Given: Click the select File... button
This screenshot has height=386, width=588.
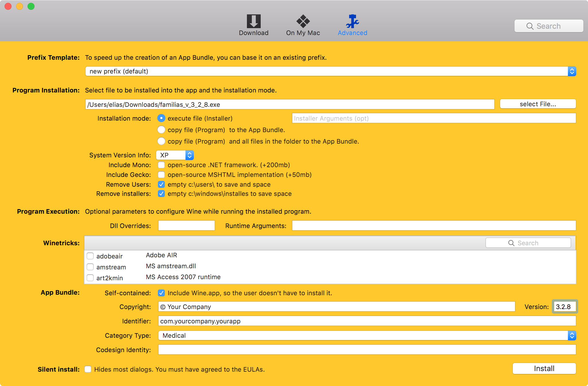Looking at the screenshot, I should 537,104.
